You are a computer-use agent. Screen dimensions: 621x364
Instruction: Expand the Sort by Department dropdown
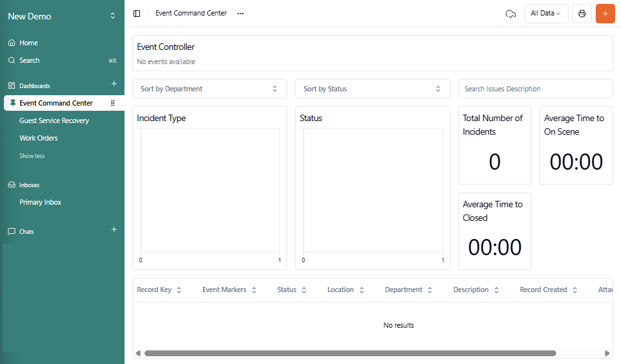209,89
